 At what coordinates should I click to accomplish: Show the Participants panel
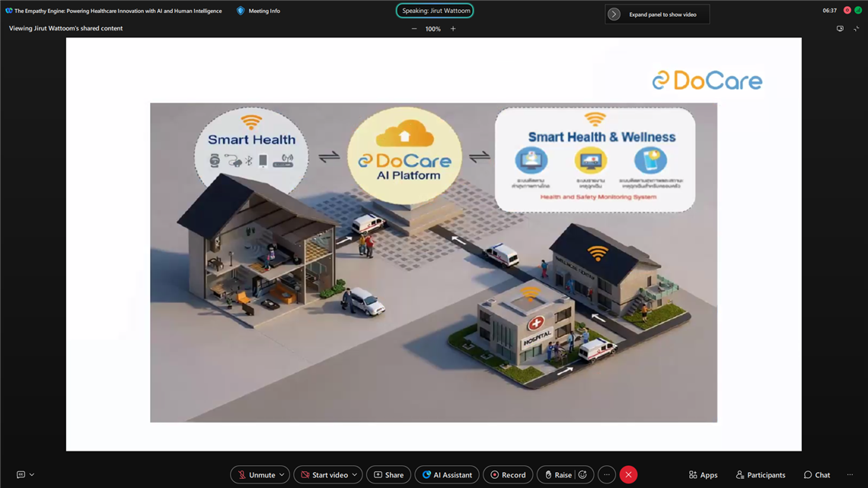pyautogui.click(x=760, y=475)
